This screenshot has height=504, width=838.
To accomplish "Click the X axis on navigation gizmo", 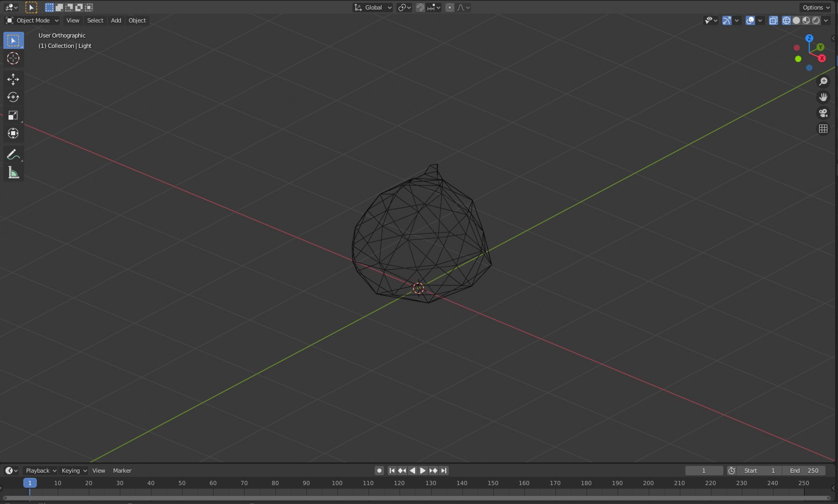I will coord(822,58).
